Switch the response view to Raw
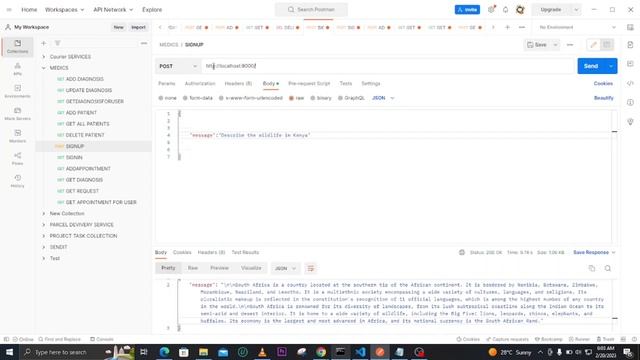 (x=193, y=268)
